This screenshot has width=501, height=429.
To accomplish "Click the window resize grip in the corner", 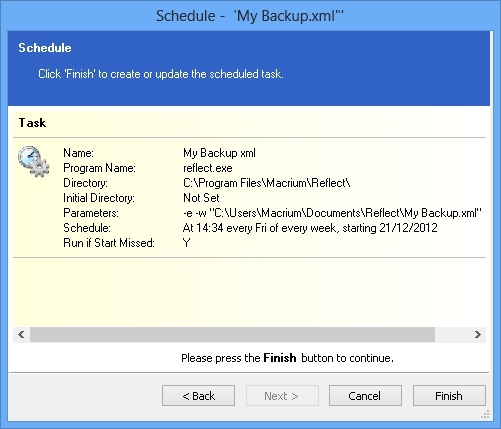I will click(485, 414).
